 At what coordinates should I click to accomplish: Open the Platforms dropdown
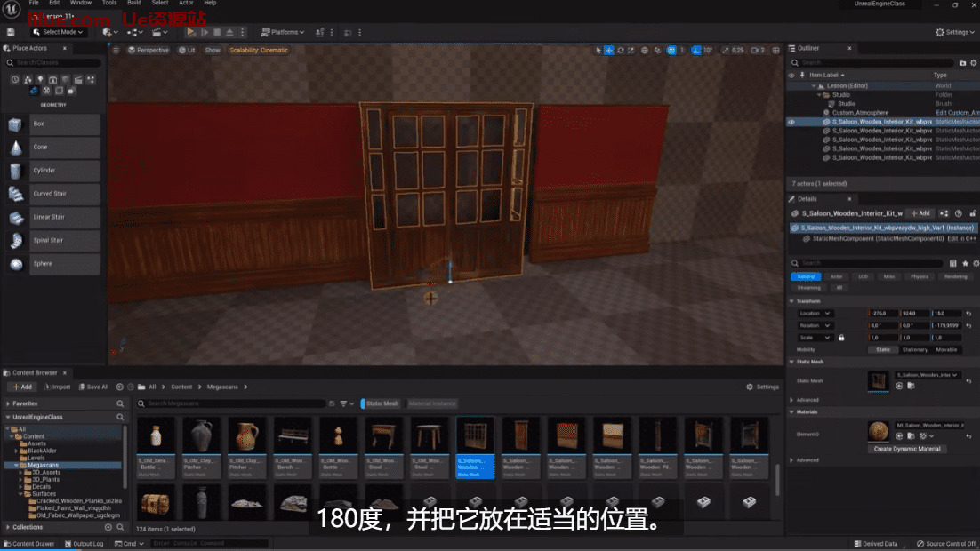coord(281,32)
